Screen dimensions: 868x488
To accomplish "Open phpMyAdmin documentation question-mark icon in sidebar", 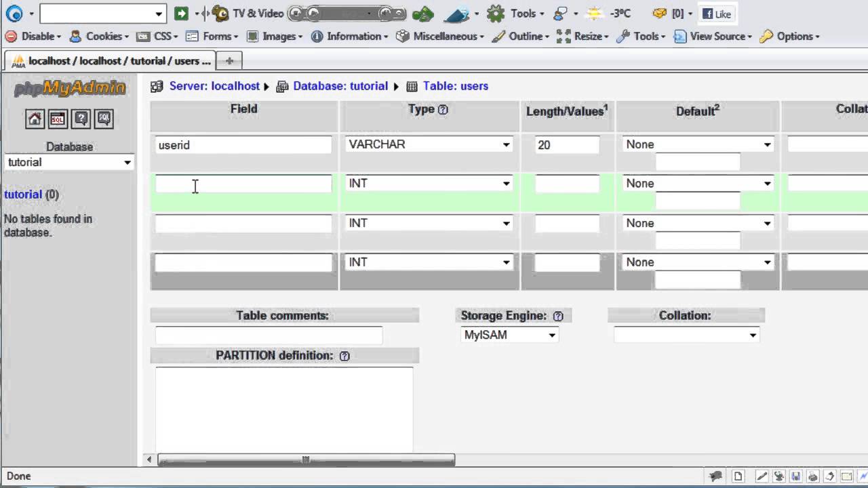I will 81,119.
